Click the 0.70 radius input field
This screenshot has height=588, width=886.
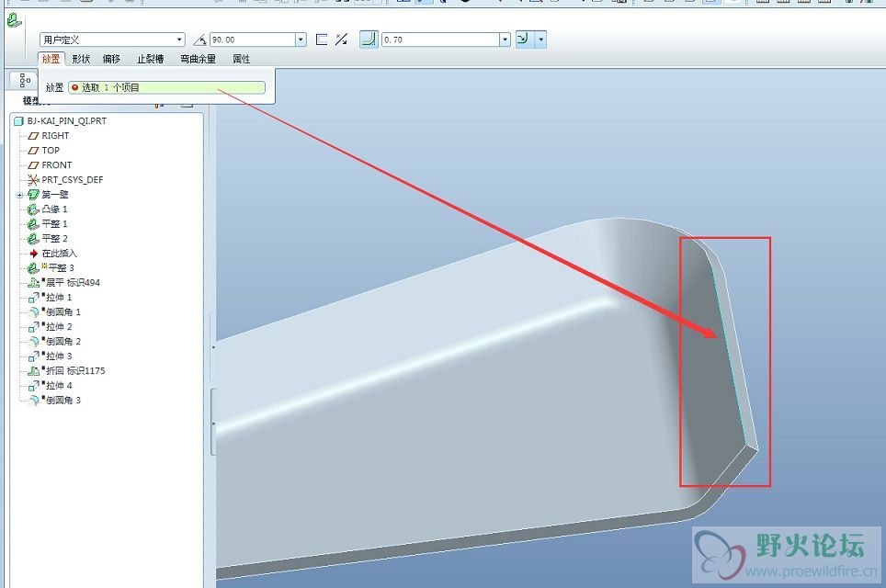pyautogui.click(x=441, y=40)
